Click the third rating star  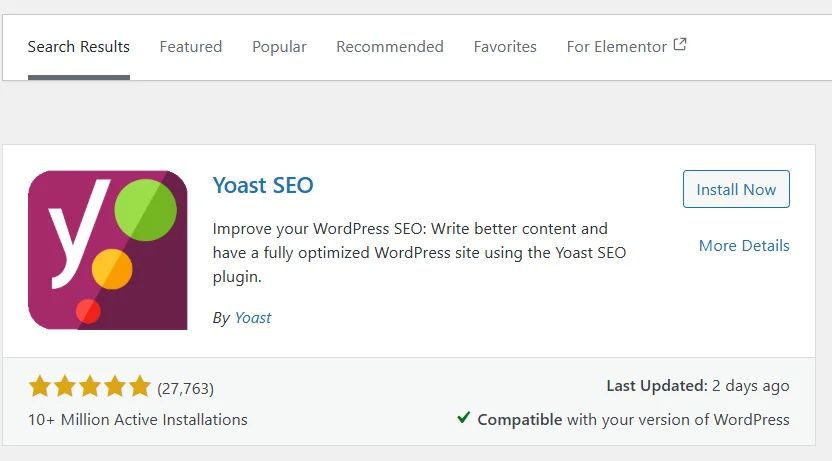point(90,387)
